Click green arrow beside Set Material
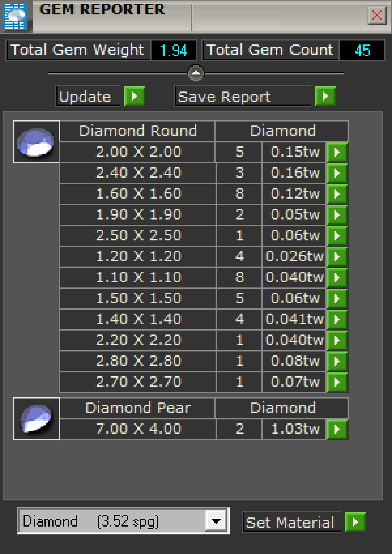The image size is (392, 554). pyautogui.click(x=355, y=522)
